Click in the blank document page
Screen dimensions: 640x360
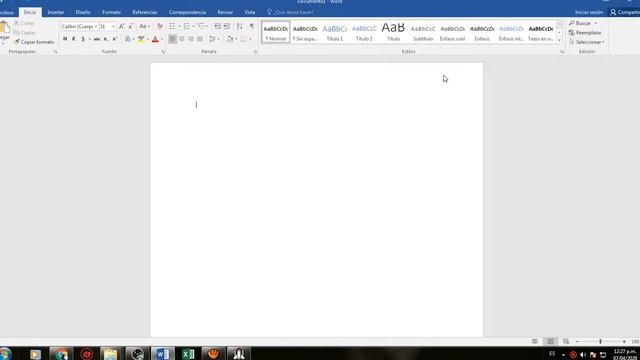(x=316, y=200)
